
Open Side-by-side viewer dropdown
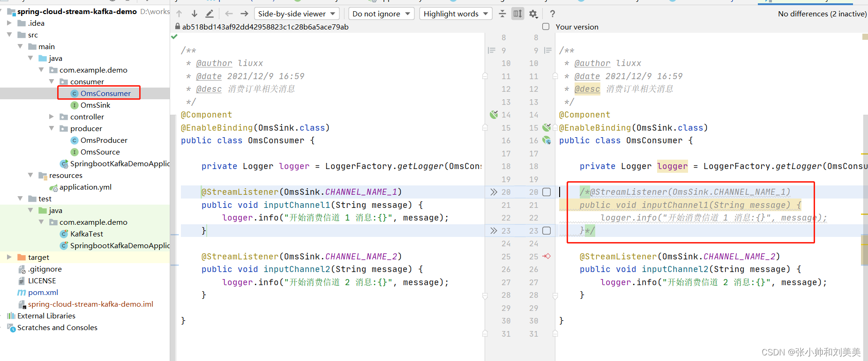point(297,14)
